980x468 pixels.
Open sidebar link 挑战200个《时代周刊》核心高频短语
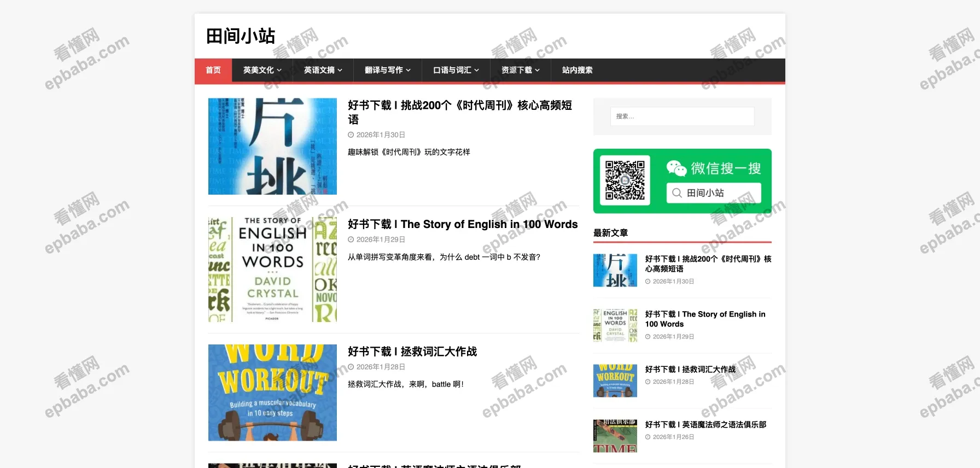[708, 264]
